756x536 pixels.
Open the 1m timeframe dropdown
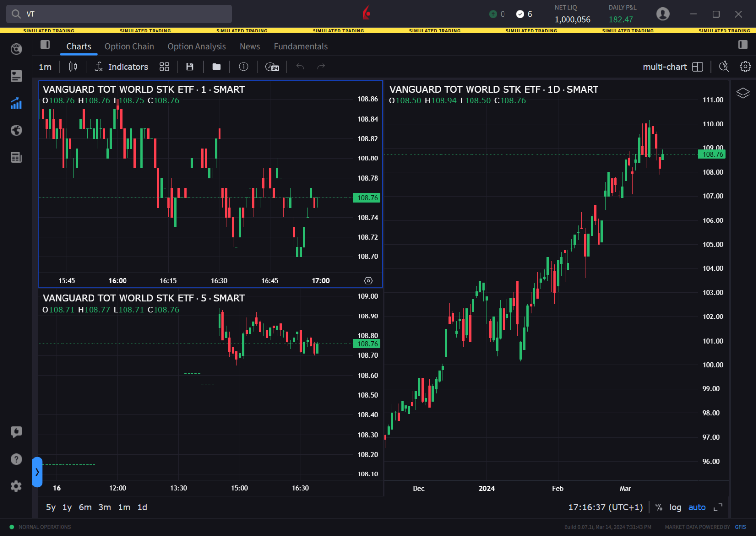(x=45, y=66)
